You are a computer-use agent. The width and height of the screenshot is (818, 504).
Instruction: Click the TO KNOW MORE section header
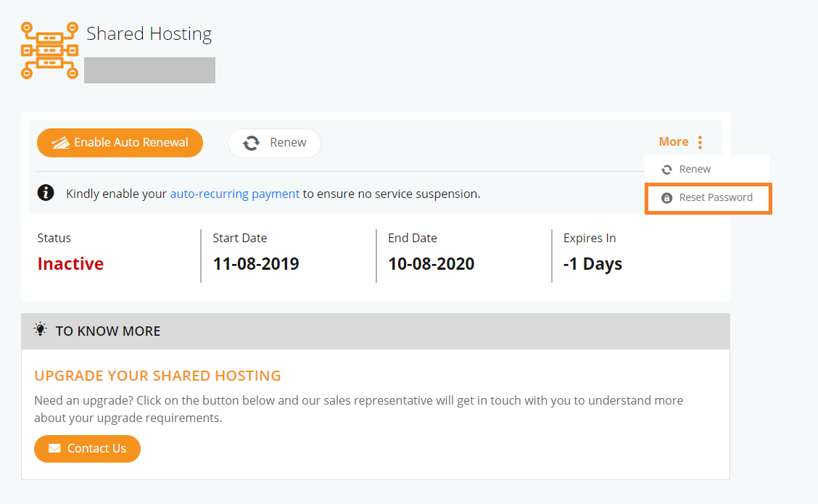(x=376, y=331)
